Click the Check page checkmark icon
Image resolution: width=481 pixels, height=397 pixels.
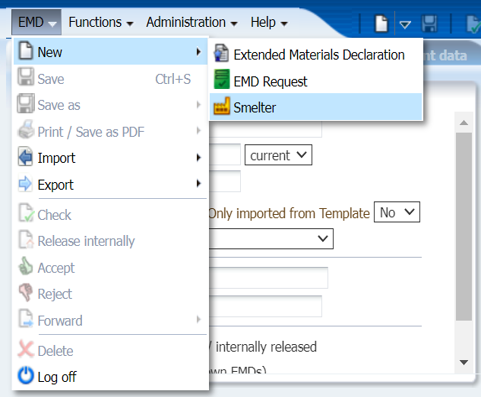[26, 213]
